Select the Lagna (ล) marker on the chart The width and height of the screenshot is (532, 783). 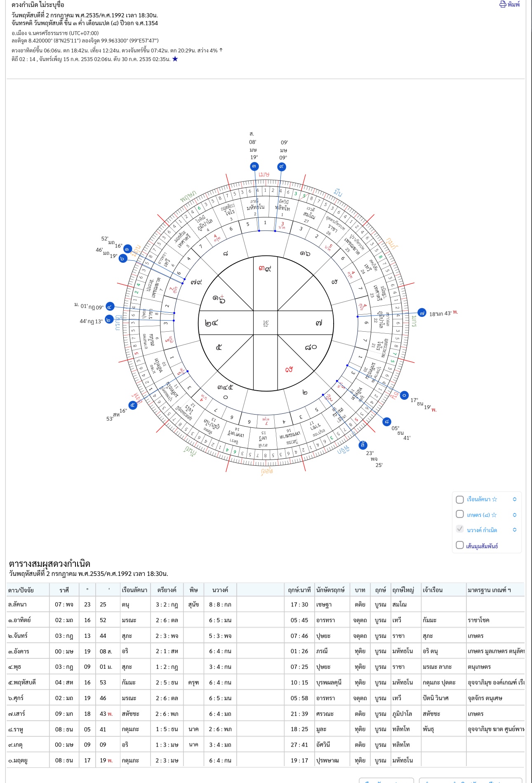(x=363, y=445)
